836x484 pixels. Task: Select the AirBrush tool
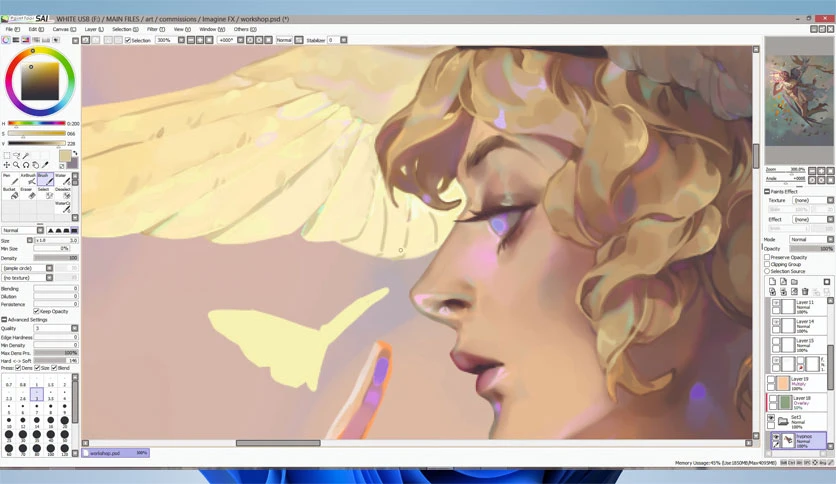click(x=28, y=179)
